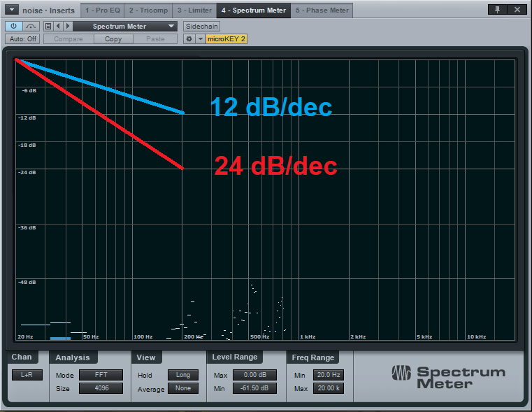Click the Analysis section label
532x412 pixels.
[73, 357]
